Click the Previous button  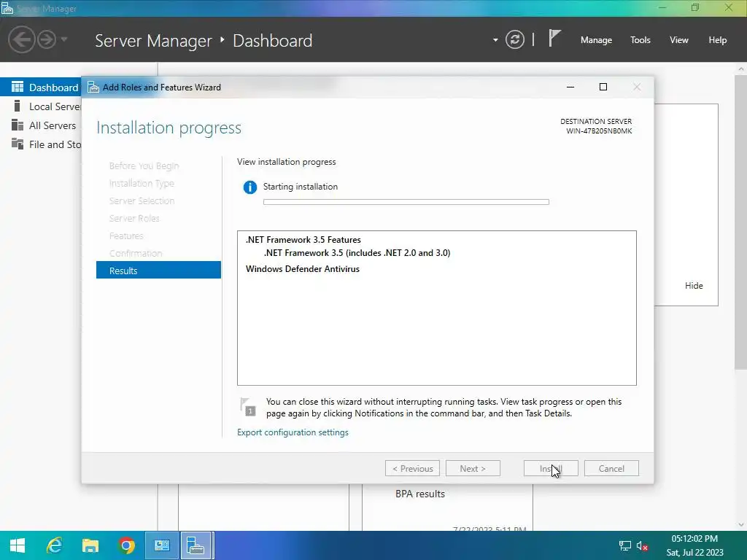412,469
